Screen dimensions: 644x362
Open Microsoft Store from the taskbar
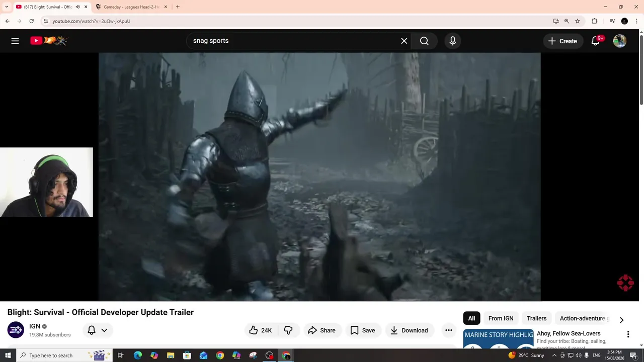[187, 355]
